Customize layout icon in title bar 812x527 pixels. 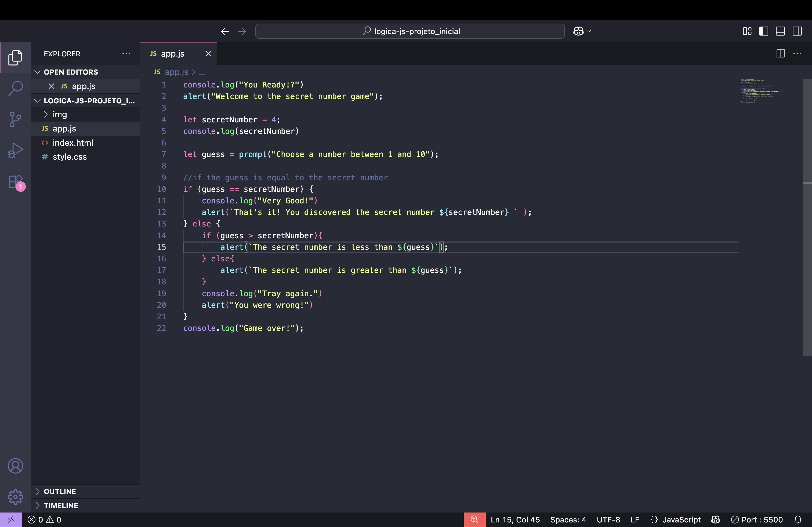pos(747,31)
